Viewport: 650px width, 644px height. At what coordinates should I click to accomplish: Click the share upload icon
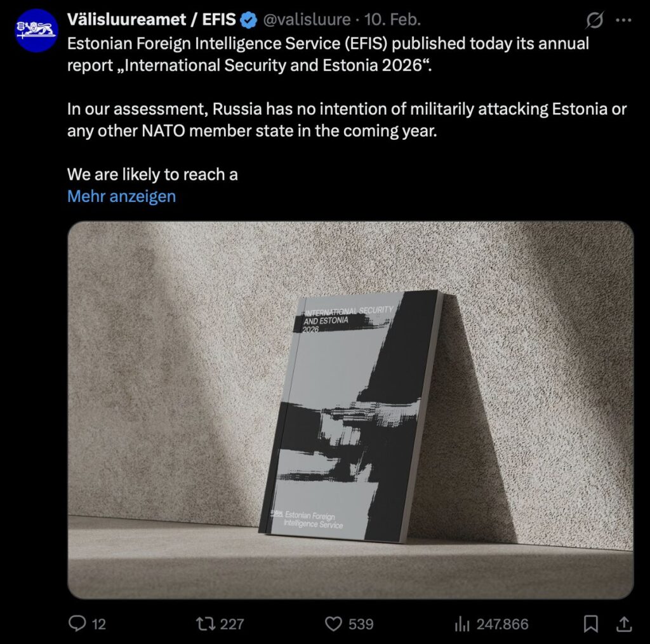click(623, 624)
